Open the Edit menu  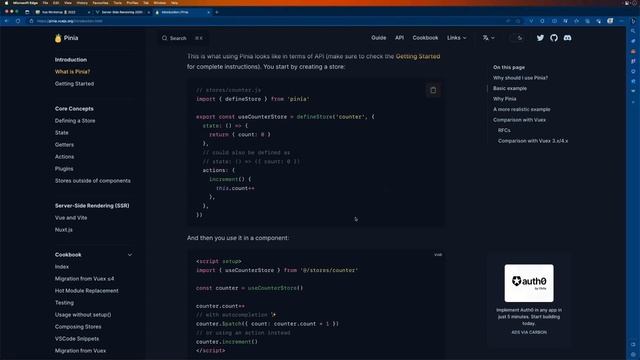coord(56,3)
